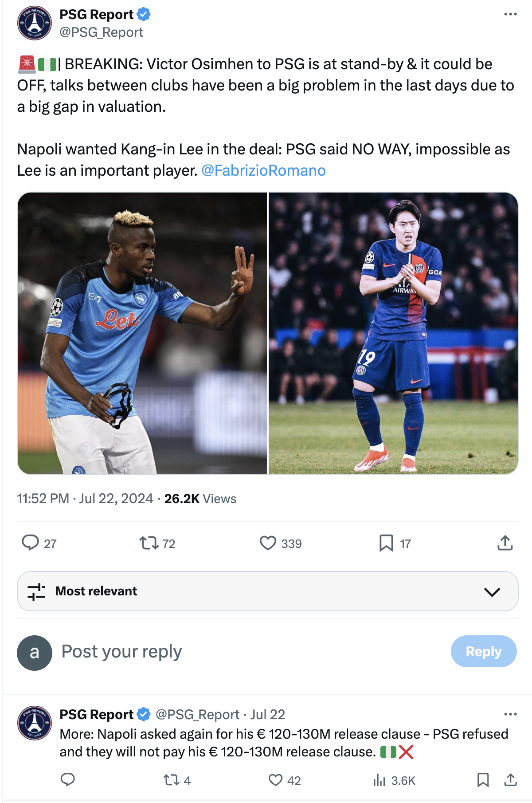Viewport: 532px width, 803px height.
Task: Open the @FabrizioRomano mention link
Action: 264,170
